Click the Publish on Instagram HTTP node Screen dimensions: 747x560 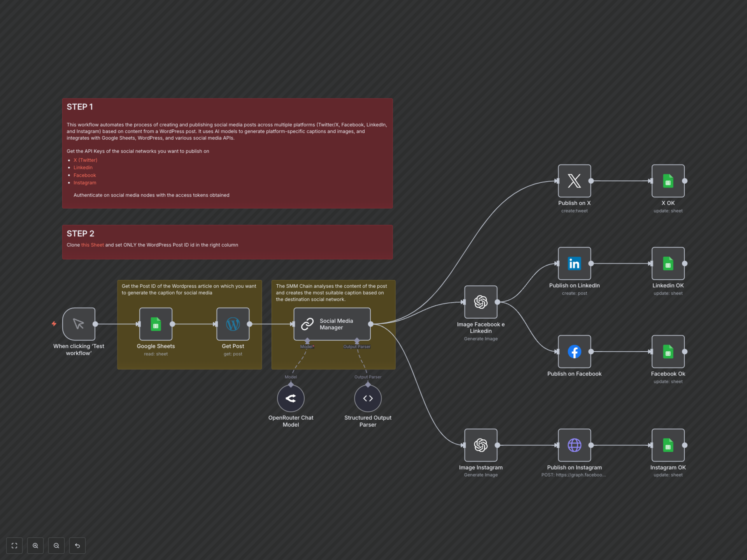pos(574,445)
